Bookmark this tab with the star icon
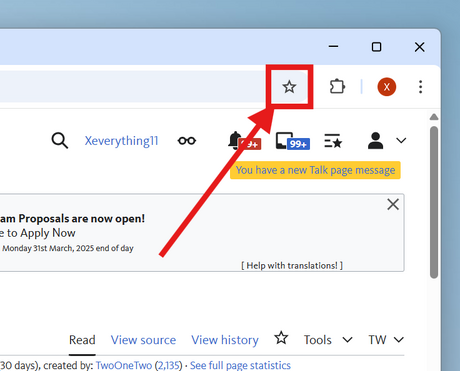The image size is (460, 371). (289, 87)
